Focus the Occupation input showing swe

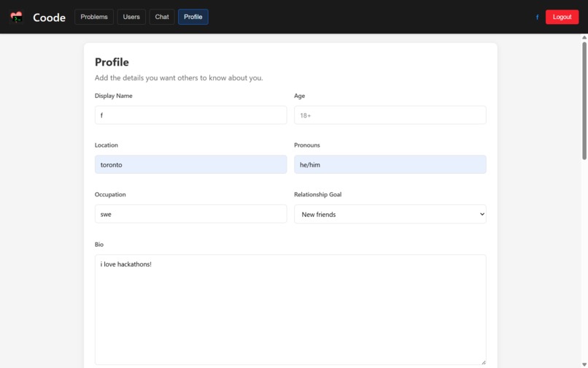point(191,214)
